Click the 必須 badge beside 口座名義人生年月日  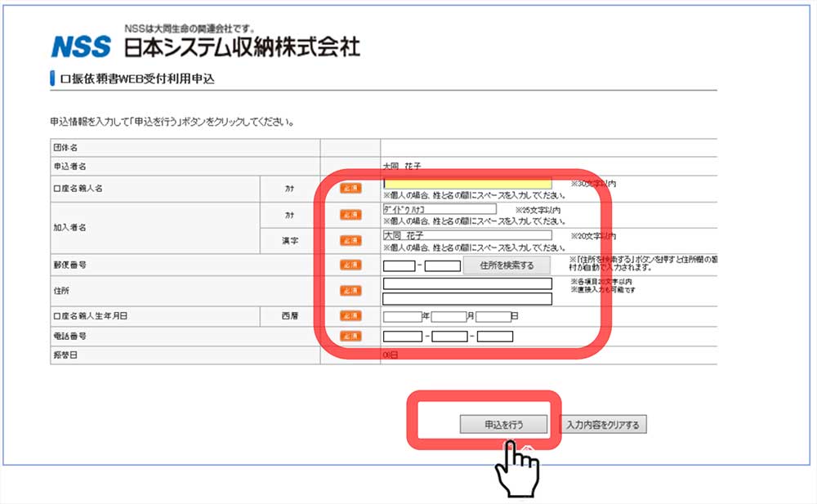(x=350, y=316)
